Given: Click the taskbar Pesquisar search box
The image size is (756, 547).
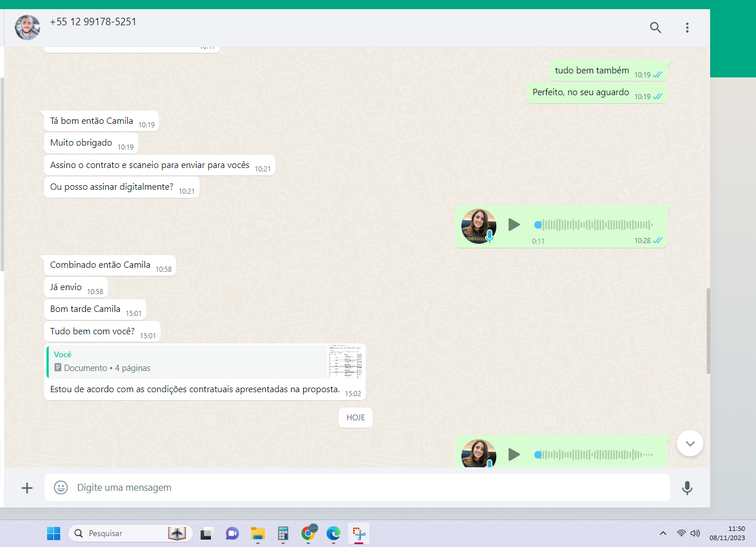Looking at the screenshot, I should [x=131, y=533].
